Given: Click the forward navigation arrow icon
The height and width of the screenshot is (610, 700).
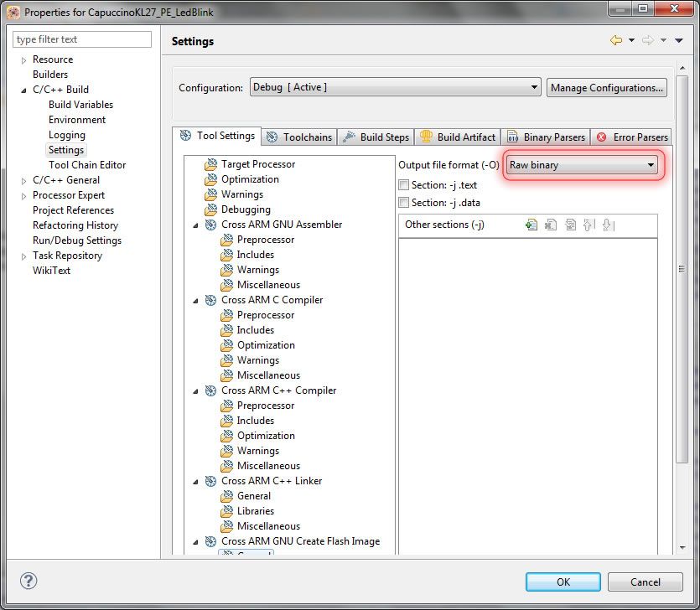Looking at the screenshot, I should click(648, 40).
